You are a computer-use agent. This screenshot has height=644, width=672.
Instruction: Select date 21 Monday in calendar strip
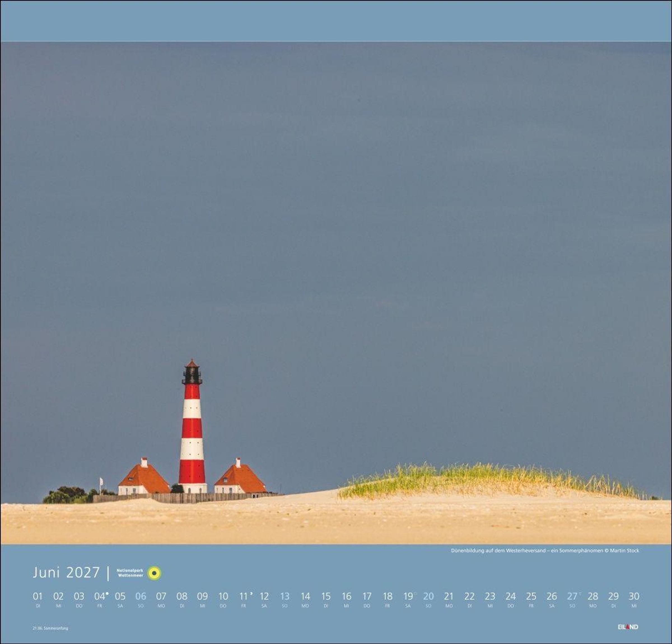449,597
